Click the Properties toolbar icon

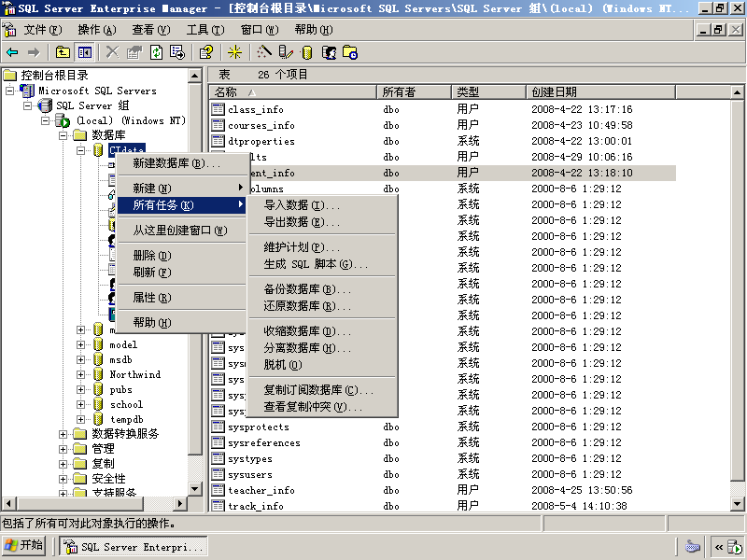pos(134,52)
